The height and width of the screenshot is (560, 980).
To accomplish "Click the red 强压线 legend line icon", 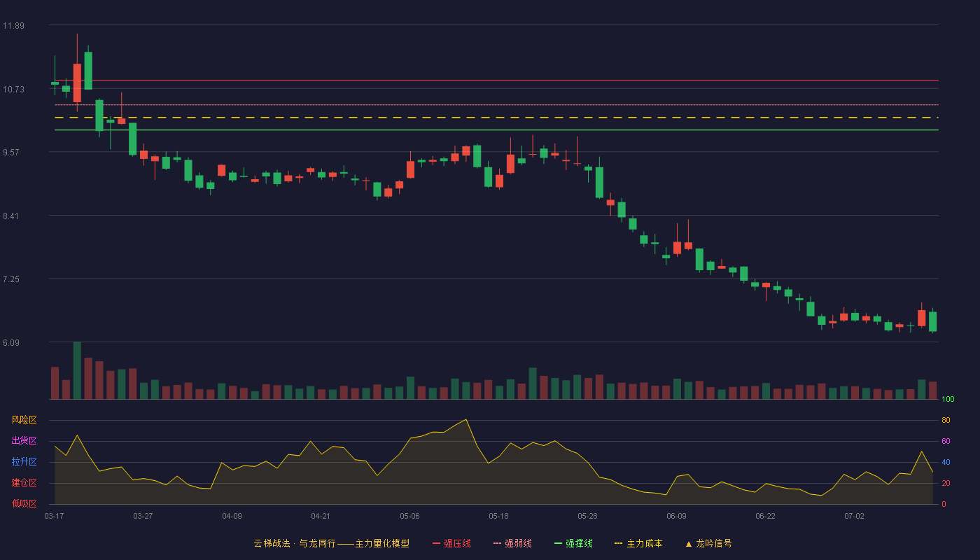I will (x=436, y=543).
